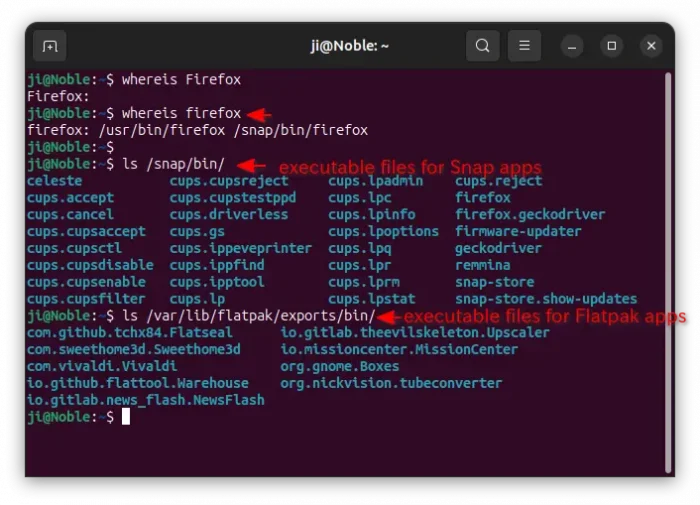700x505 pixels.
Task: Click cups.cupsfilter entry
Action: (86, 299)
